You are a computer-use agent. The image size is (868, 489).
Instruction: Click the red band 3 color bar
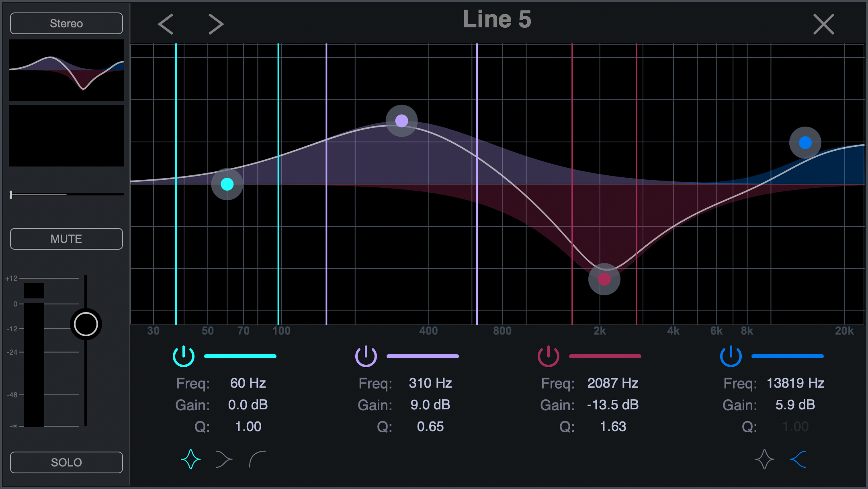pyautogui.click(x=605, y=356)
